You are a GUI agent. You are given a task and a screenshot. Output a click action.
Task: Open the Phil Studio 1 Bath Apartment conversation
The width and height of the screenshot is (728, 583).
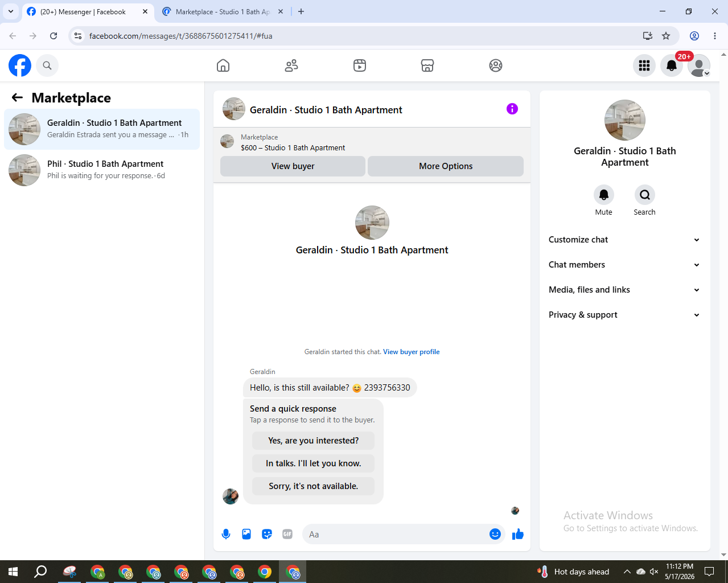102,170
